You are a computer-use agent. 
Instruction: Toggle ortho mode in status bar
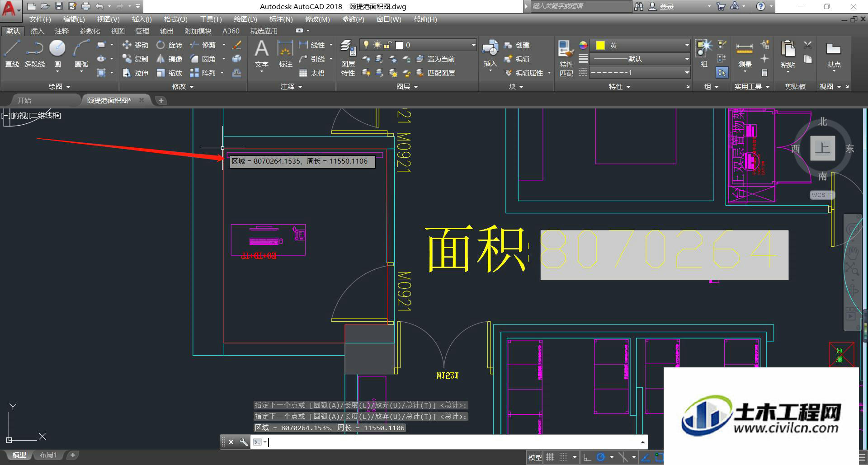pyautogui.click(x=587, y=457)
